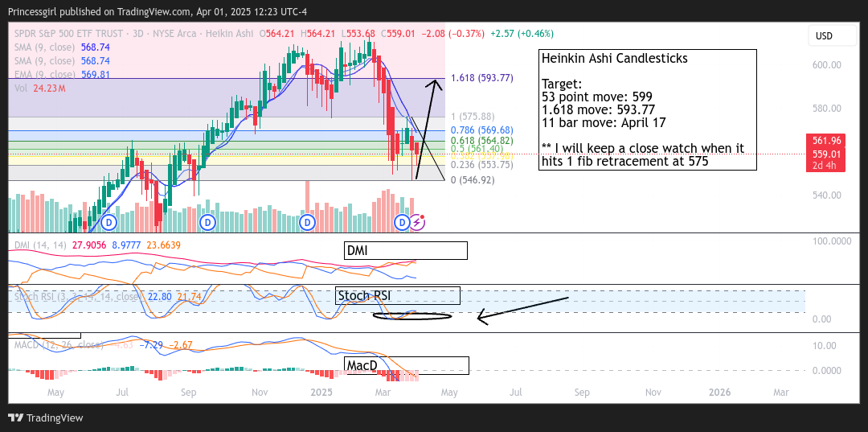Click the purple lightning earnings icon
This screenshot has width=868, height=432.
(x=417, y=223)
